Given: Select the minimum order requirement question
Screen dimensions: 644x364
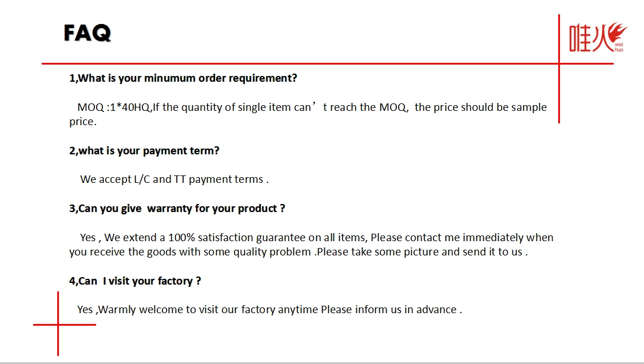Looking at the screenshot, I should point(183,78).
